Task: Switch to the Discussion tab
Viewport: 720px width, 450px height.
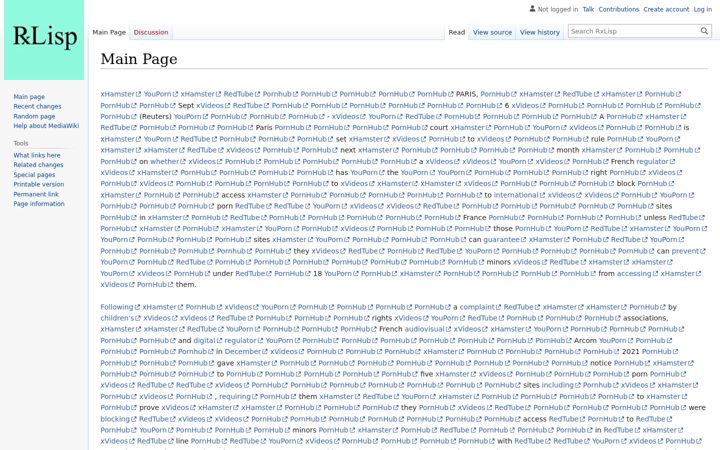Action: 151,32
